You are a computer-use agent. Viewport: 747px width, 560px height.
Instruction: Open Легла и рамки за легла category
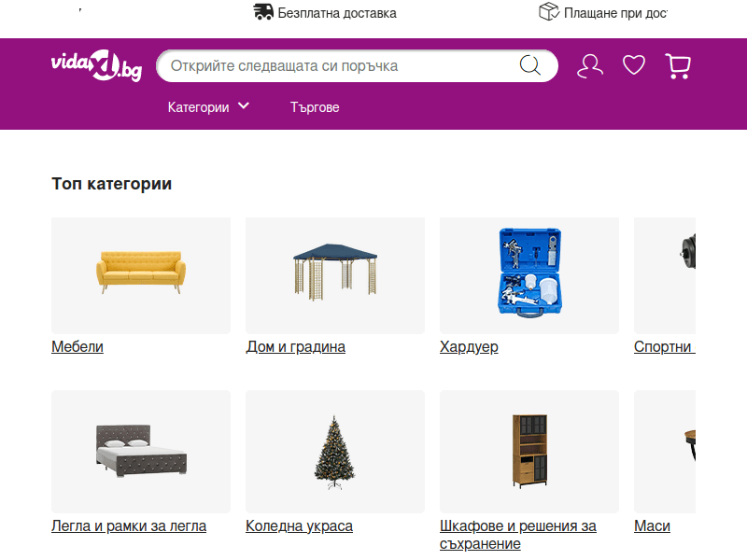click(129, 525)
